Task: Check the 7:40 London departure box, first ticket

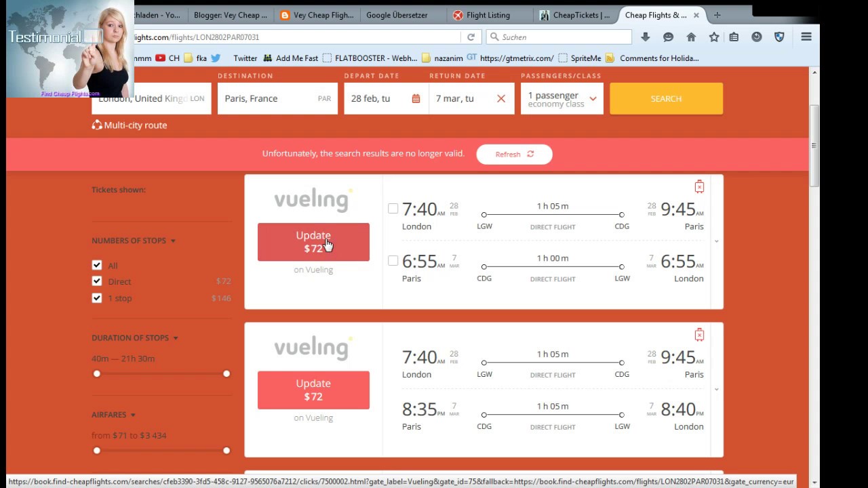Action: tap(393, 209)
